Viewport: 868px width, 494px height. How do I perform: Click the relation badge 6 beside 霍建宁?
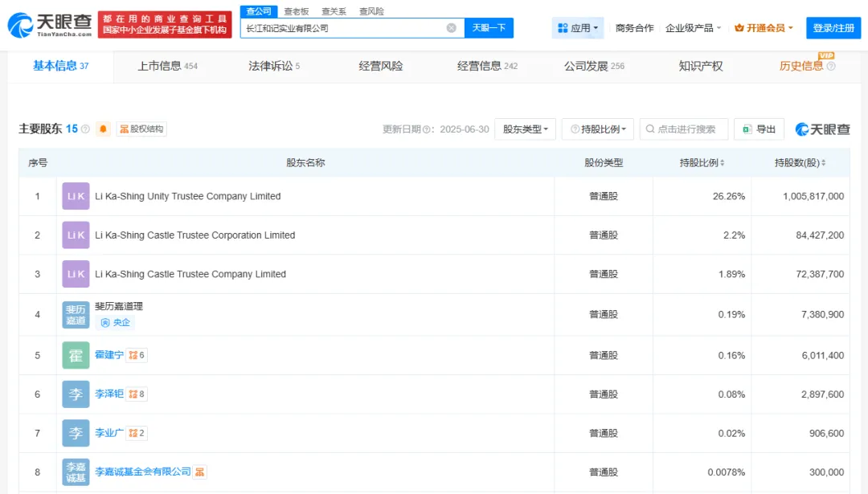click(x=136, y=355)
